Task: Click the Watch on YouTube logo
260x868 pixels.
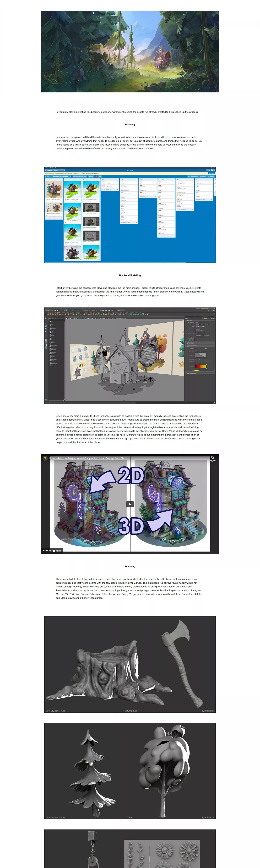Action: pos(57,551)
